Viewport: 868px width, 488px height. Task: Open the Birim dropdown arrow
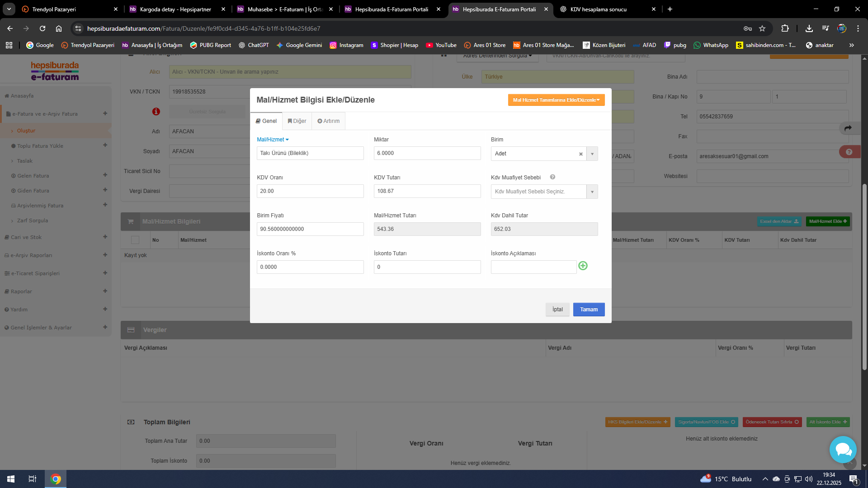pos(592,154)
